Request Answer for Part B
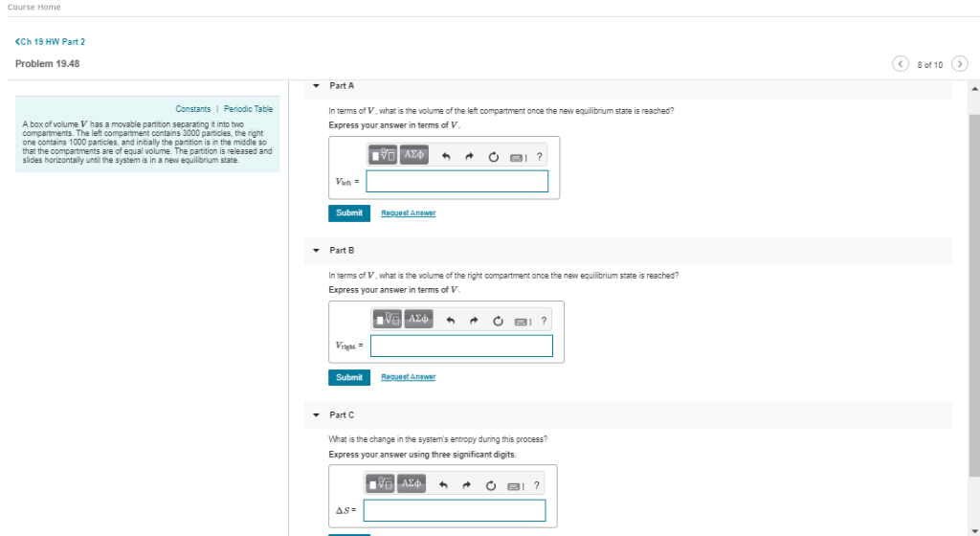Viewport: 980px width, 536px height. pyautogui.click(x=408, y=377)
